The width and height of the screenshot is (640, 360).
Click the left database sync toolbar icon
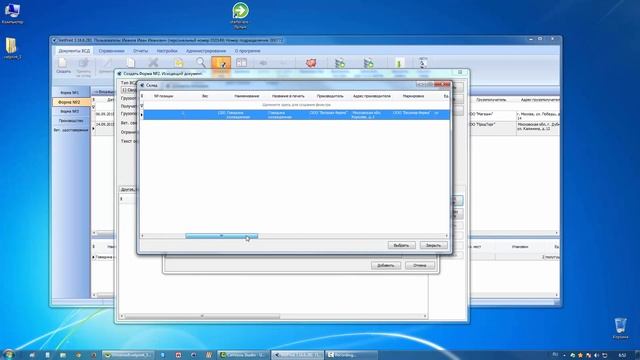tap(340, 63)
